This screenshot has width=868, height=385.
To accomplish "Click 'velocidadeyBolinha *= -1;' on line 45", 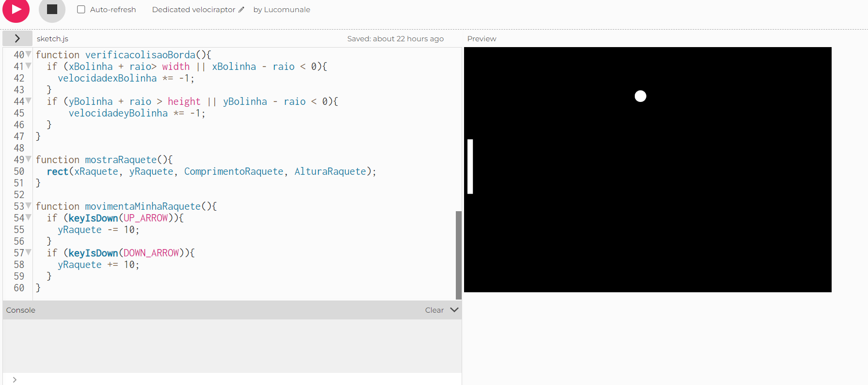I will pyautogui.click(x=137, y=113).
